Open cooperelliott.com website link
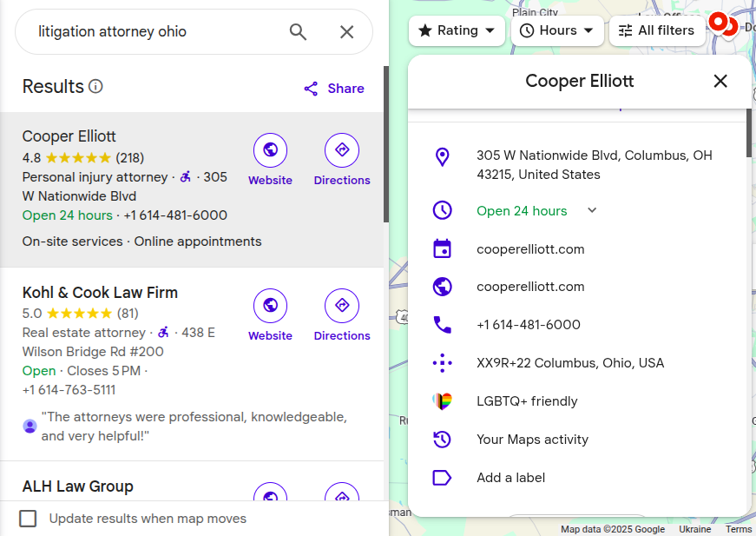Image resolution: width=756 pixels, height=536 pixels. coord(530,287)
